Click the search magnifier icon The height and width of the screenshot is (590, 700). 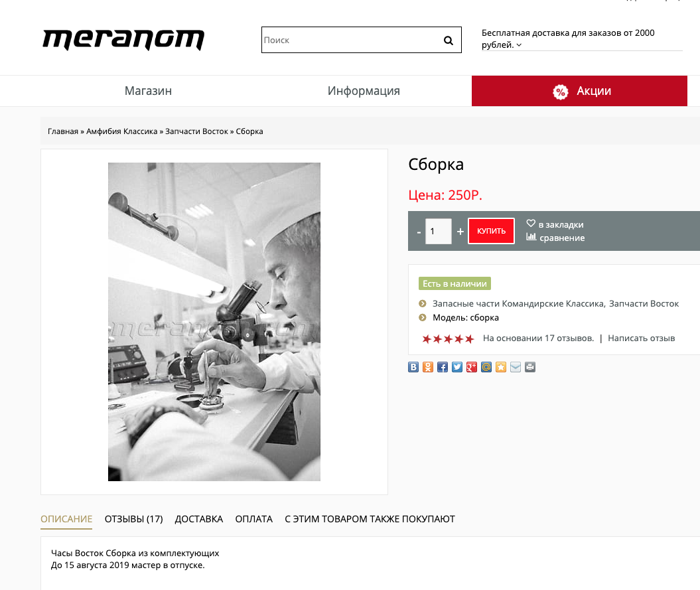(449, 40)
